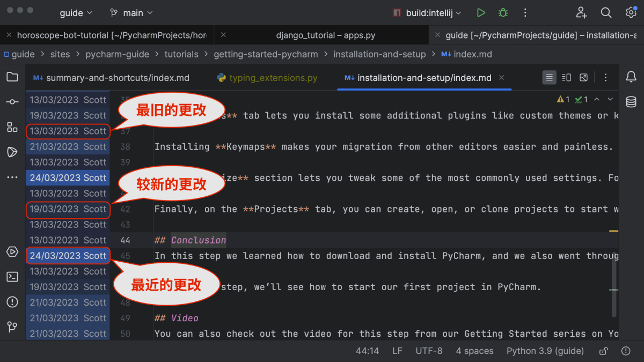Start a Code With Me session
644x362 pixels.
click(x=581, y=13)
